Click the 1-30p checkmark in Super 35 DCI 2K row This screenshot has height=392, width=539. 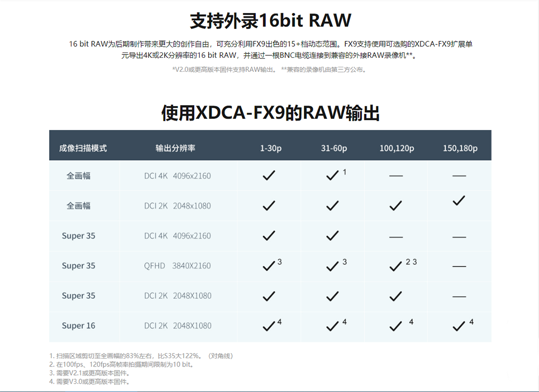[269, 296]
